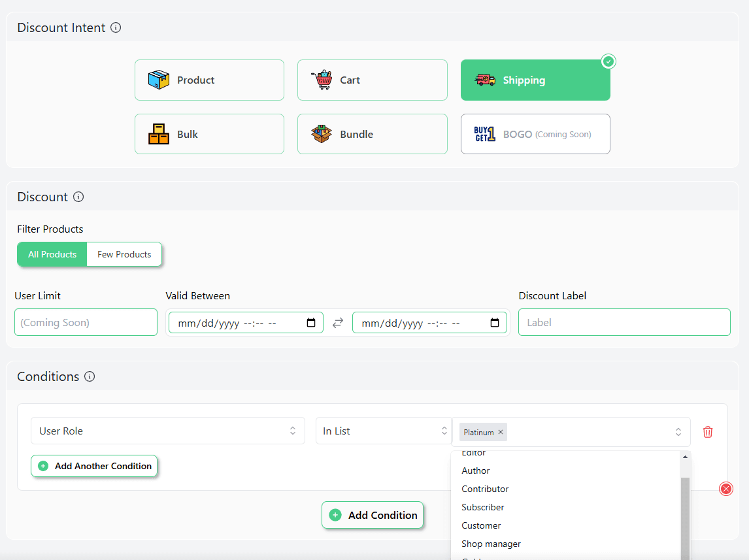This screenshot has height=560, width=749.
Task: Click the red circular remove condition icon
Action: point(726,489)
